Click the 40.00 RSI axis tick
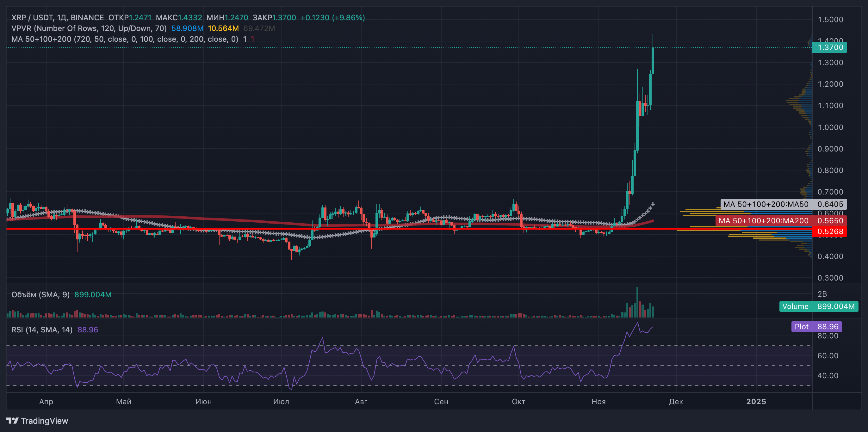The width and height of the screenshot is (868, 432). point(828,376)
